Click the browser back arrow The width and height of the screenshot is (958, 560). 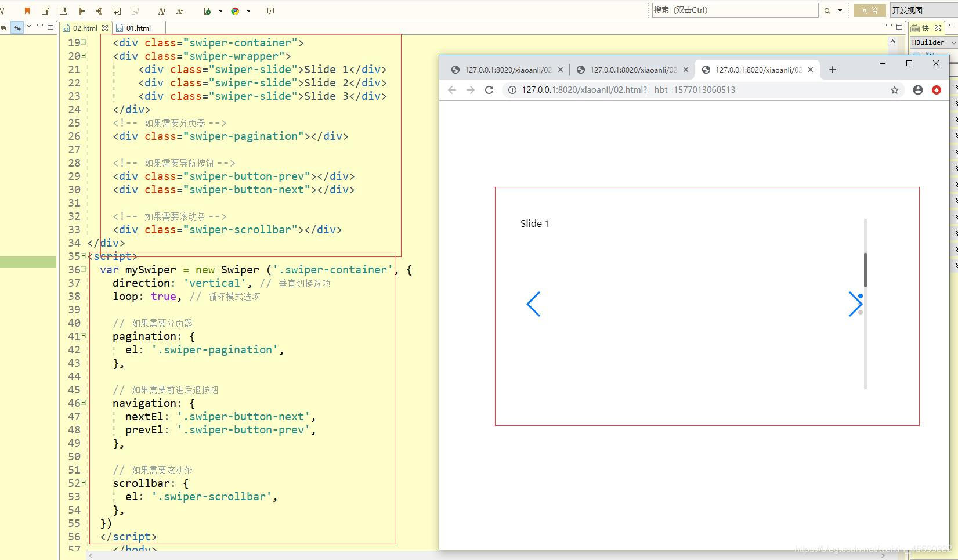(x=452, y=90)
